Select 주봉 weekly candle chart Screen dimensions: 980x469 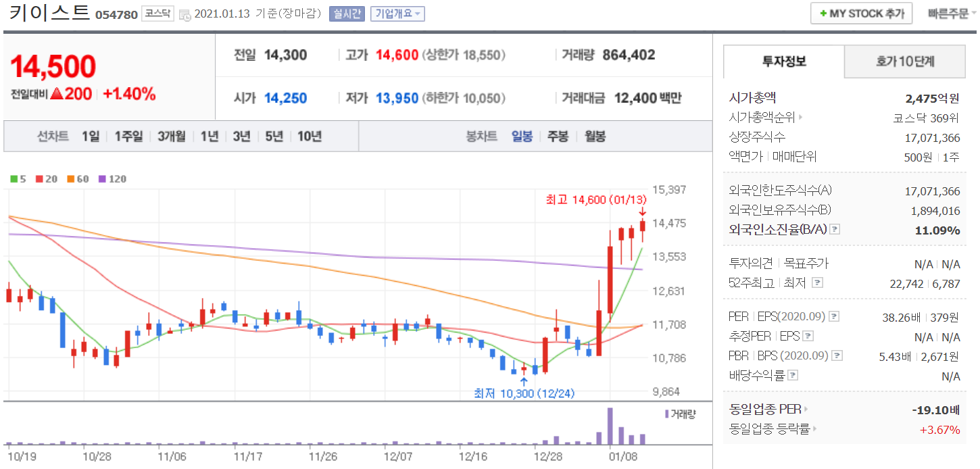tap(558, 137)
